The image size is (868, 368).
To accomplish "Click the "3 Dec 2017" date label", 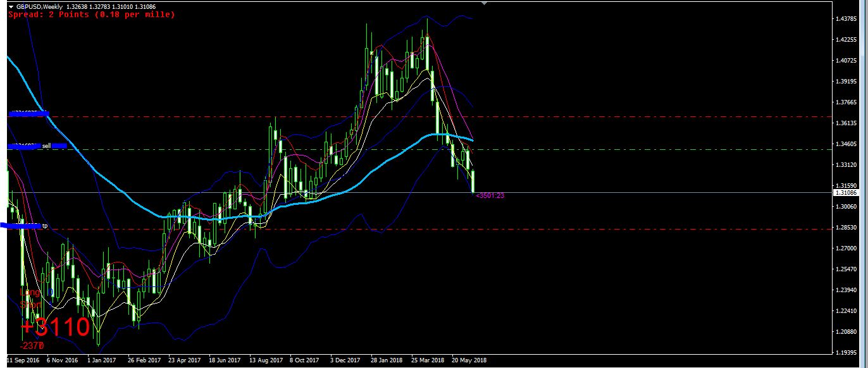I will [345, 360].
